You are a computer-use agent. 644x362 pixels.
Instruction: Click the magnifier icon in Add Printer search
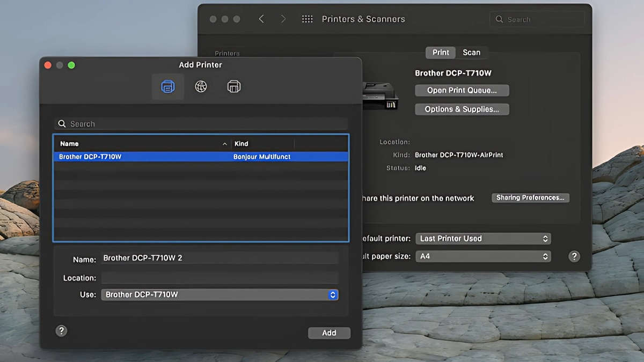62,124
